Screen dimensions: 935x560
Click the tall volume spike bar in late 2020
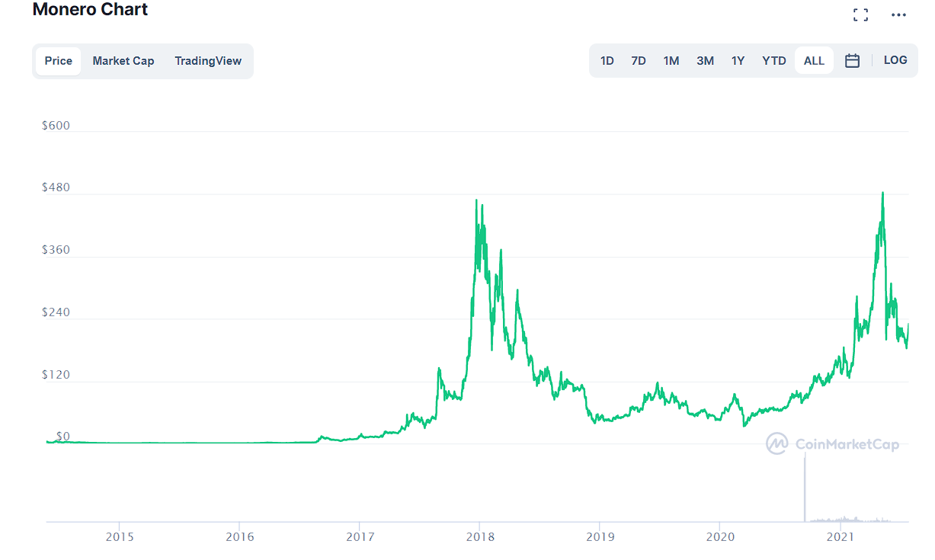click(x=805, y=488)
